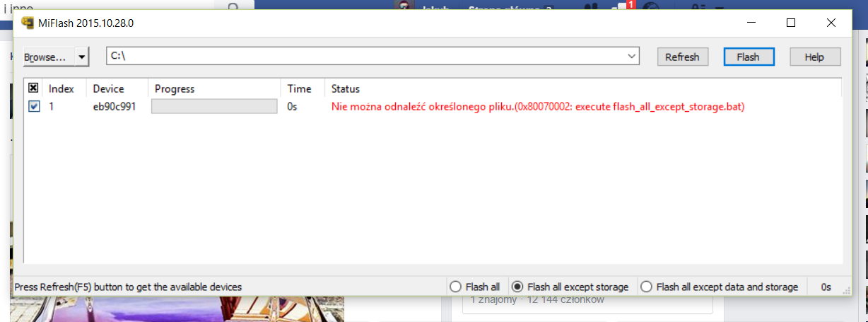
Task: Click the Facebook search magnifier icon
Action: [233, 5]
